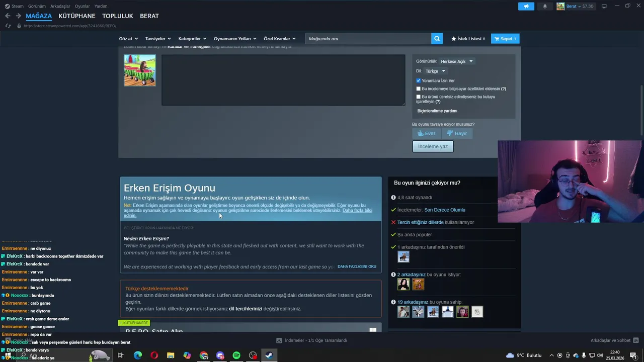Click dil tercihlerinizi link
This screenshot has height=362, width=644.
(x=246, y=309)
